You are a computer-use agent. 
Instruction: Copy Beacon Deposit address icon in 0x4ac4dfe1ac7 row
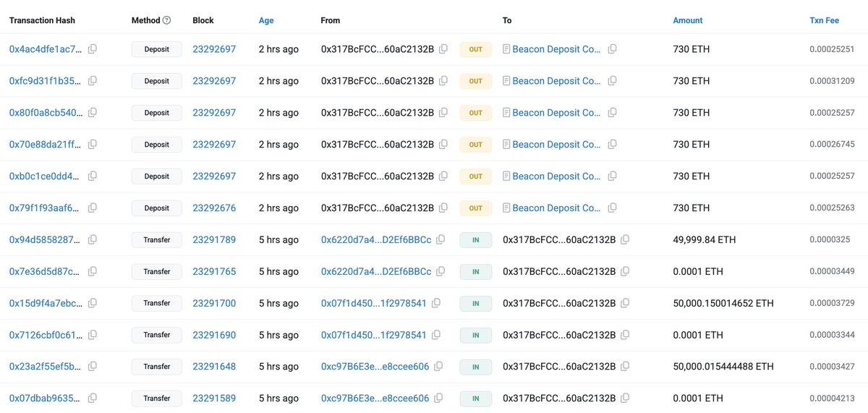tap(612, 49)
